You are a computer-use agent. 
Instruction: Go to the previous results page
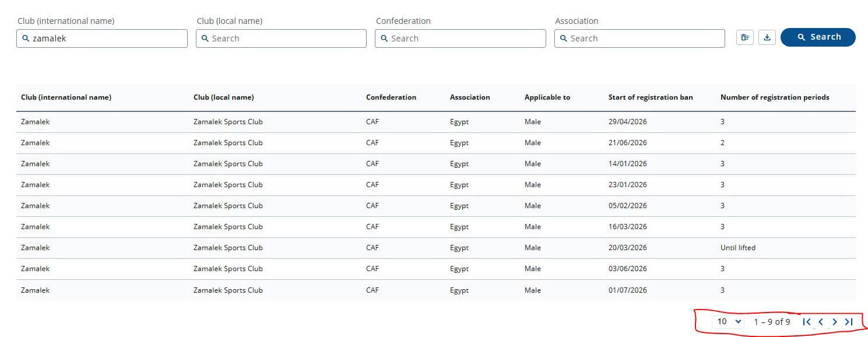[821, 322]
